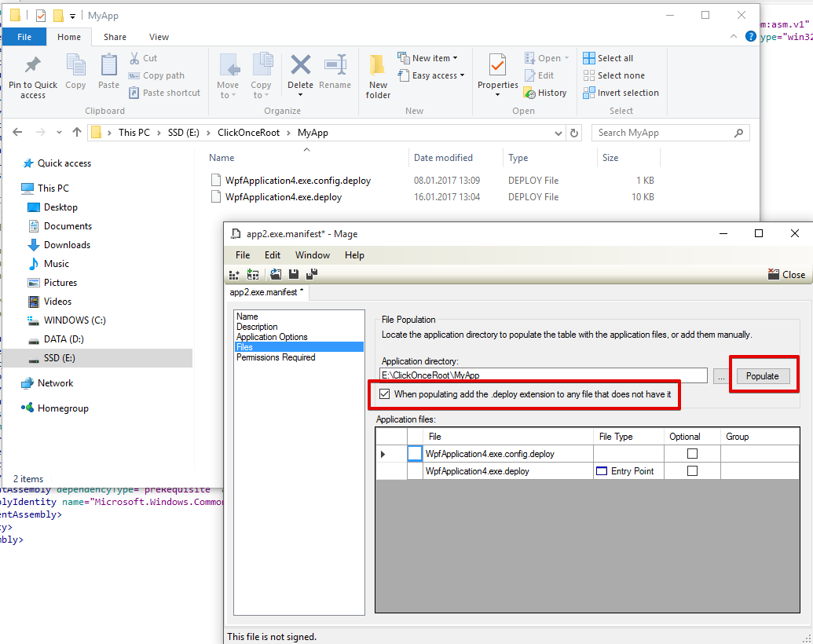Screen dimensions: 813x644
Task: Expand the address bar path dropdown
Action: pos(558,132)
